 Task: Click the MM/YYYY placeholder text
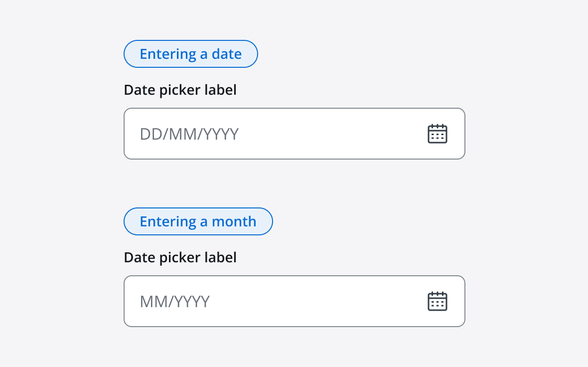pyautogui.click(x=174, y=301)
